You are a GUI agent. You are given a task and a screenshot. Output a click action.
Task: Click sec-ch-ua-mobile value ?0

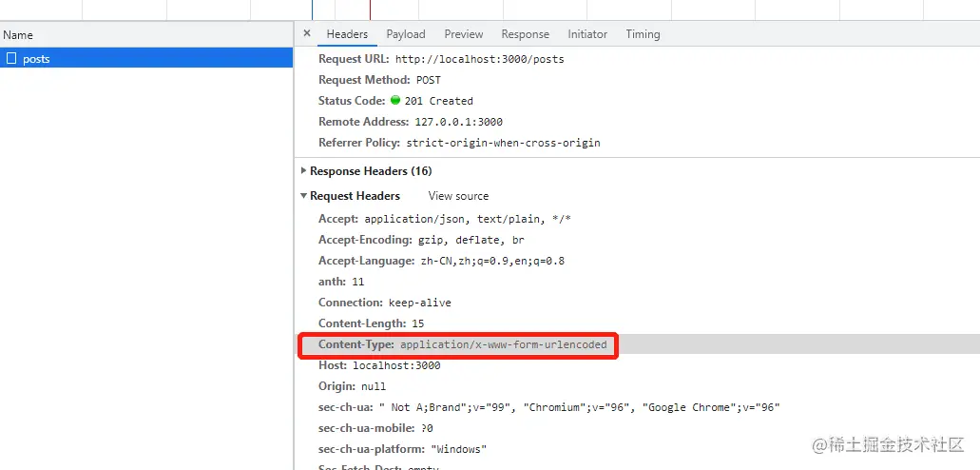[x=427, y=429]
